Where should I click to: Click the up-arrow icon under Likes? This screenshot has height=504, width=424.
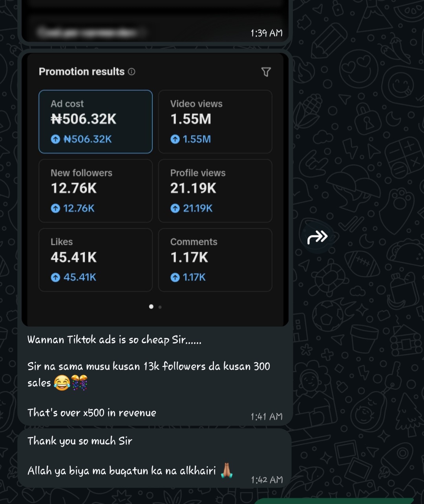(55, 278)
